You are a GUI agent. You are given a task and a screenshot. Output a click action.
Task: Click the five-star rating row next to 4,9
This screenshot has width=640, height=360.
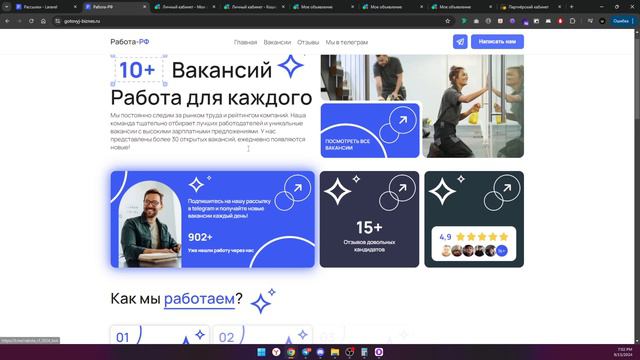(x=482, y=237)
